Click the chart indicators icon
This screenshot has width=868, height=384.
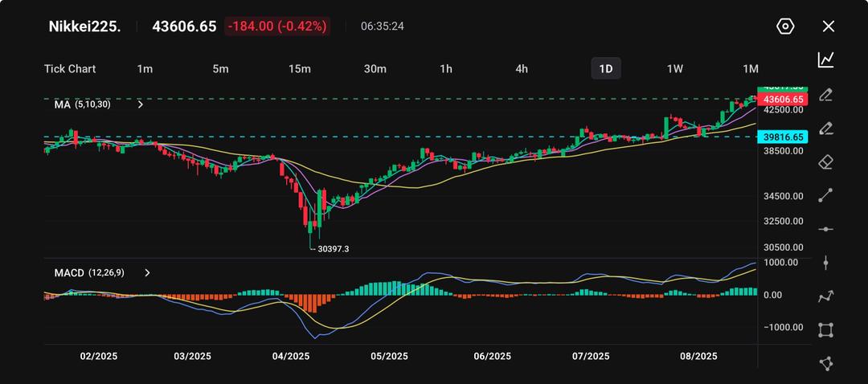coord(825,59)
